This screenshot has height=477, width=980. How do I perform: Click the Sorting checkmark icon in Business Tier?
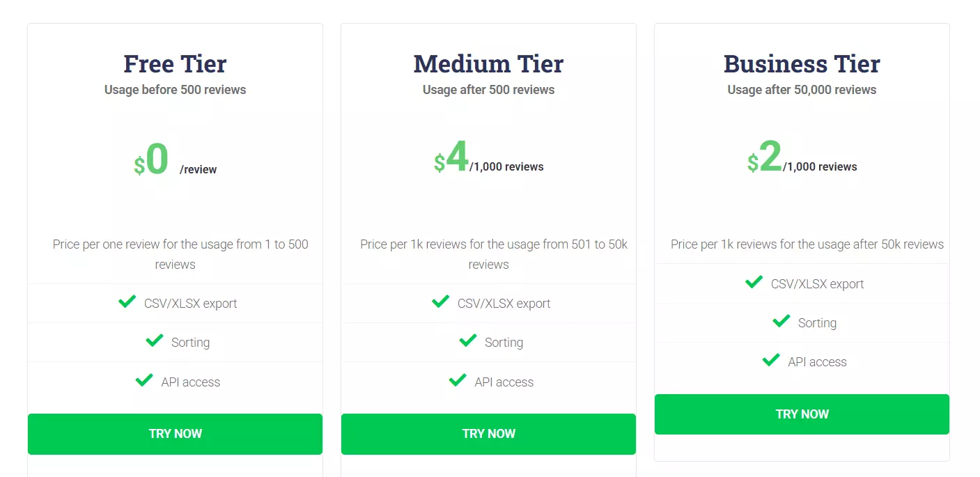[781, 321]
